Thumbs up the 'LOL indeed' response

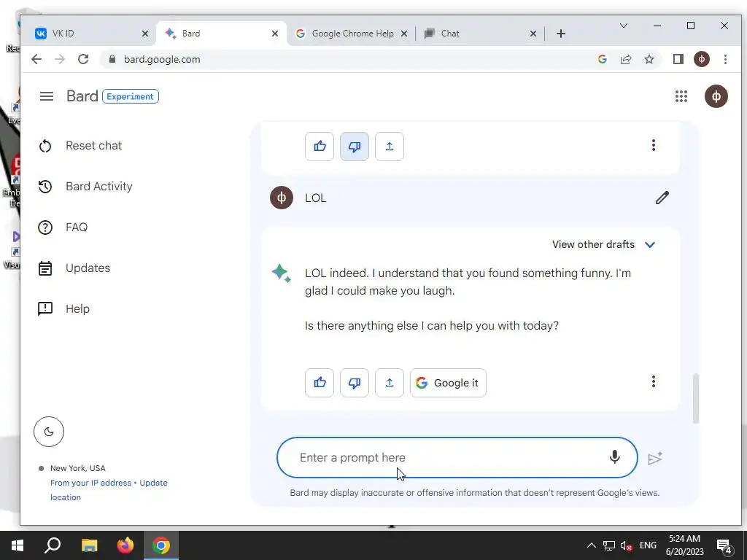pos(320,383)
